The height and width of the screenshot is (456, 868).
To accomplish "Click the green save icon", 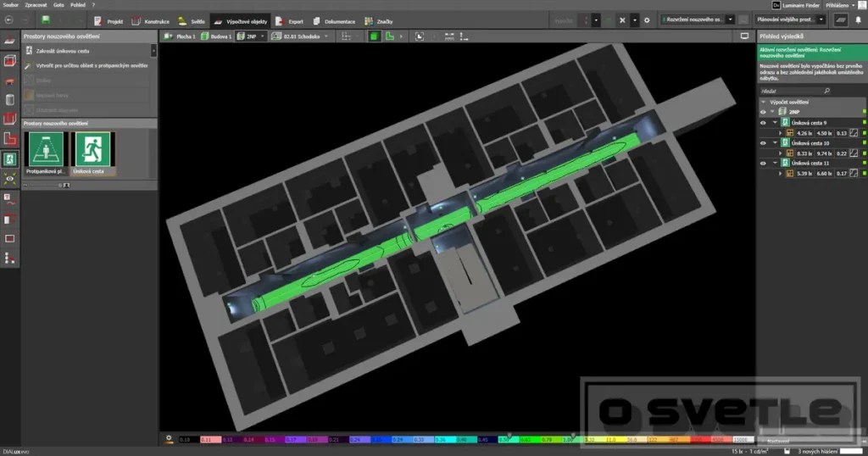I will coord(46,20).
